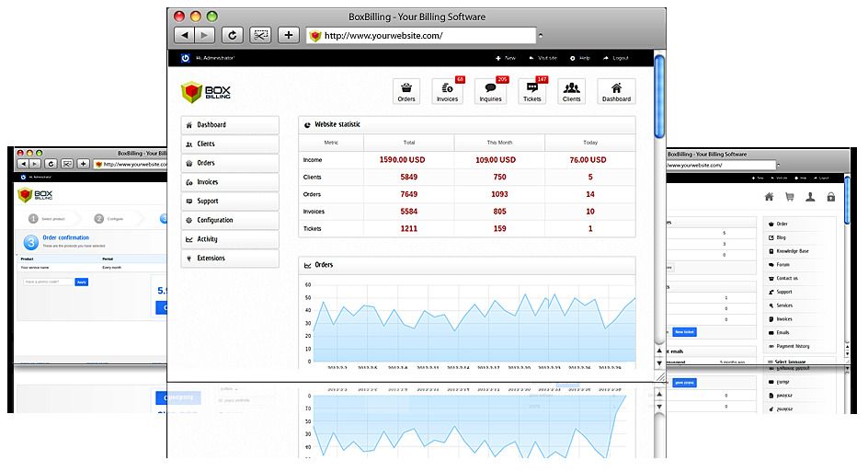Click the Help link in top bar

click(580, 58)
